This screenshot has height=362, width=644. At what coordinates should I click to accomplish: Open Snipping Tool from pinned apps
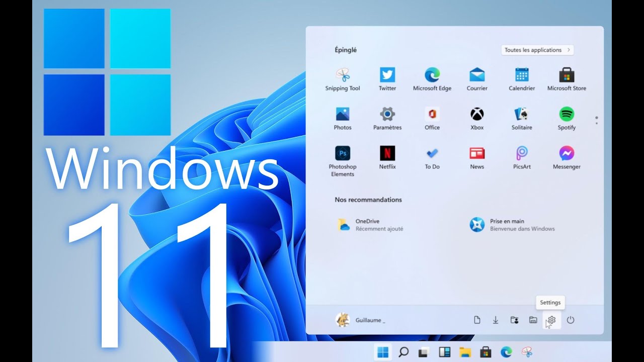coord(343,79)
